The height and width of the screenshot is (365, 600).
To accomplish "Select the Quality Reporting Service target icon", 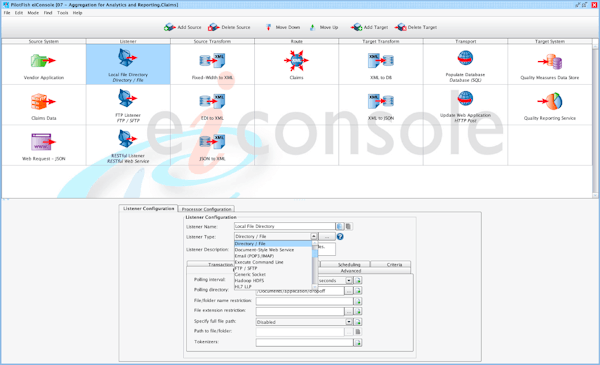I will point(550,101).
